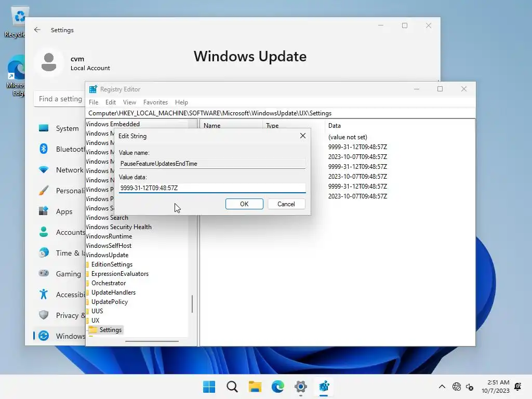
Task: Select the Settings registry key folder
Action: pos(105,330)
